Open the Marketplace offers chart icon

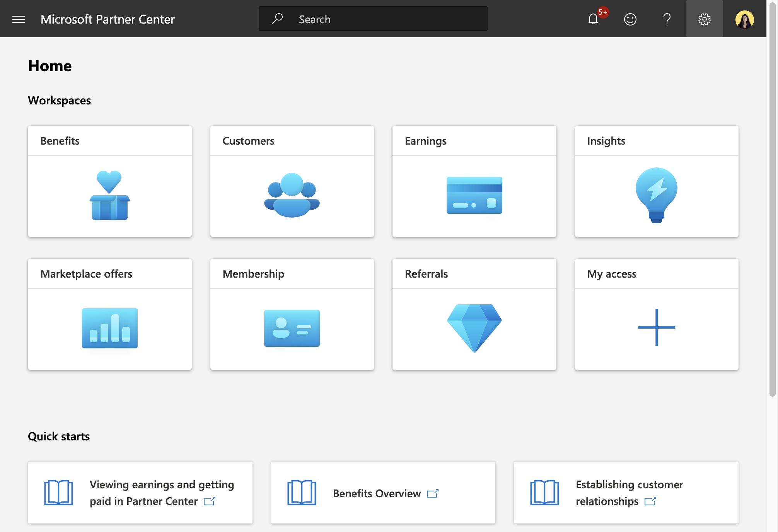click(x=110, y=328)
